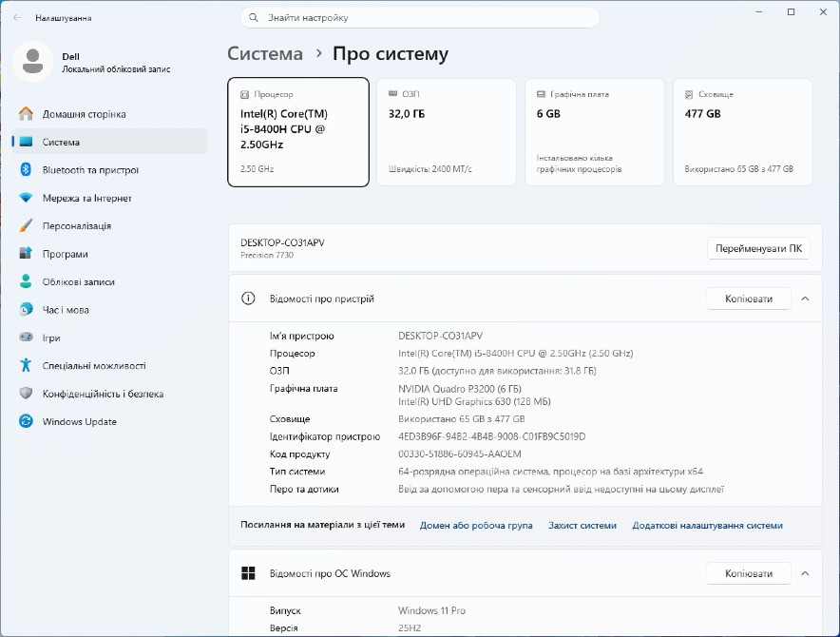This screenshot has height=637, width=840.
Task: Click the 25H2 version value
Action: [410, 627]
